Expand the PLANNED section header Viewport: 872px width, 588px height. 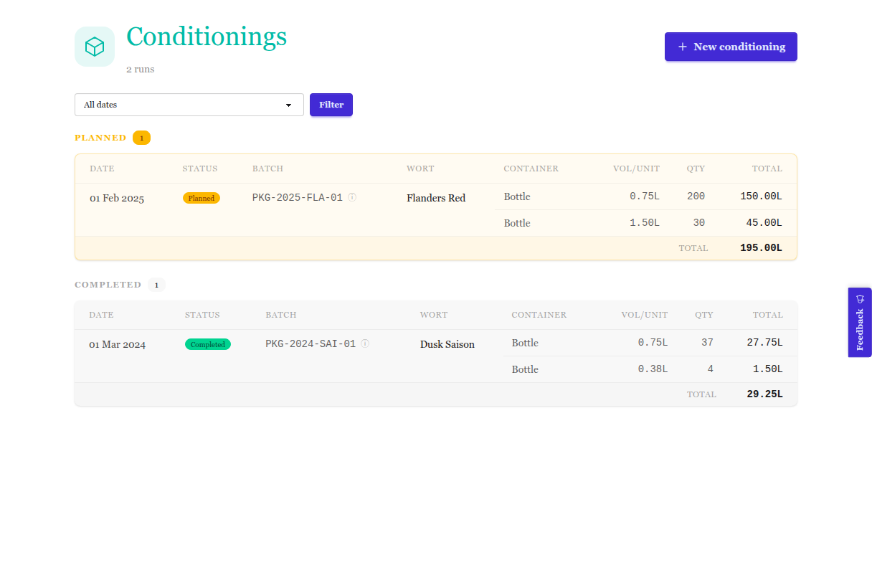(101, 137)
